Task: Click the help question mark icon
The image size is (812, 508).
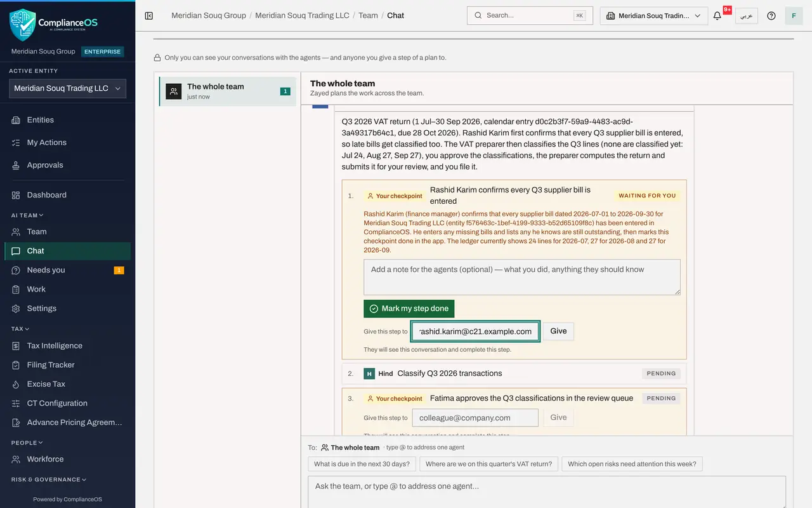Action: coord(771,16)
